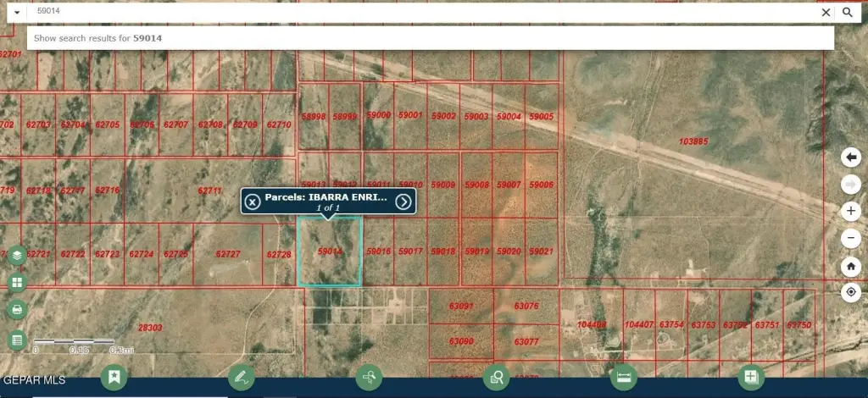Expand the search source dropdown arrow

[x=16, y=13]
